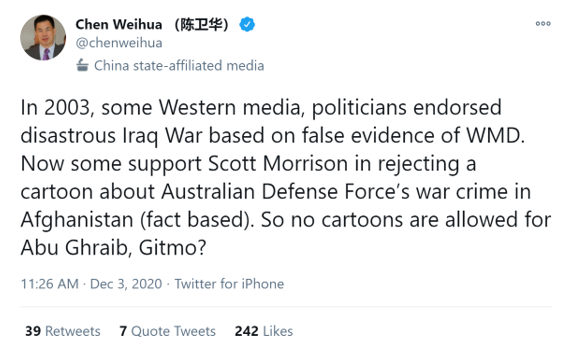The image size is (565, 363).
Task: View the 242 Likes list
Action: 264,331
